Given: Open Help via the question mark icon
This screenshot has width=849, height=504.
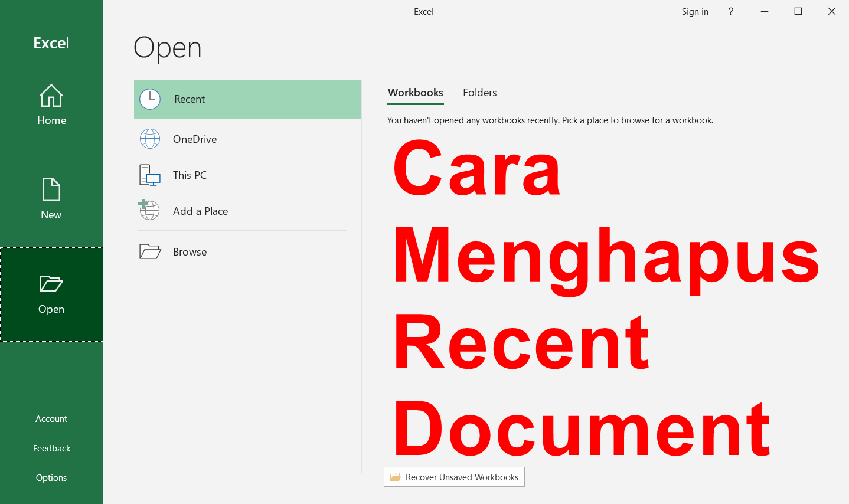Looking at the screenshot, I should pyautogui.click(x=730, y=11).
